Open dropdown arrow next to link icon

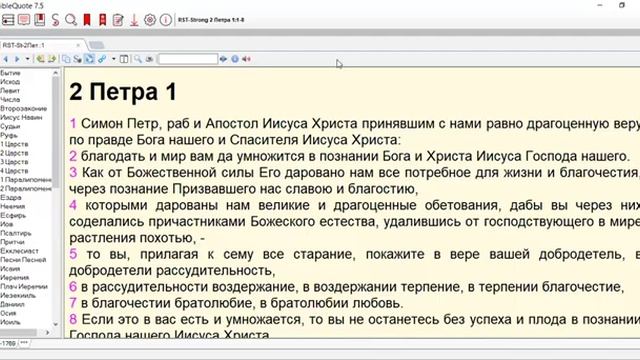pyautogui.click(x=113, y=59)
